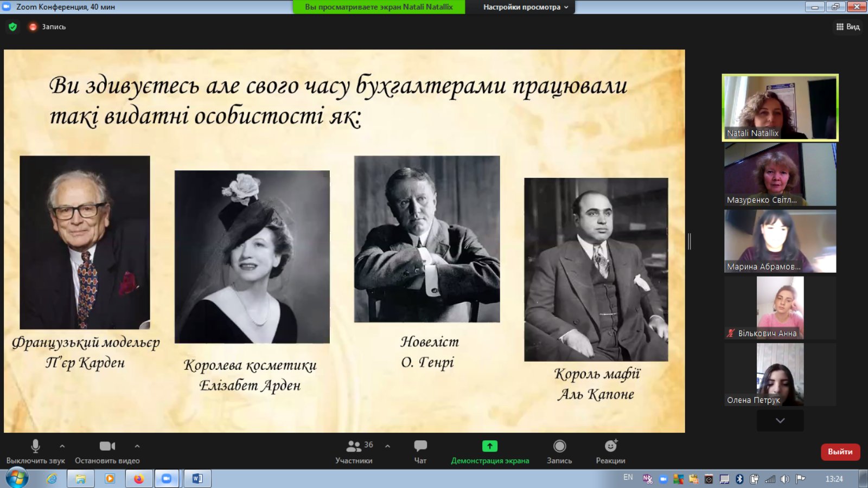Click the 13:24 taskbar clock
The width and height of the screenshot is (868, 488).
pos(834,479)
